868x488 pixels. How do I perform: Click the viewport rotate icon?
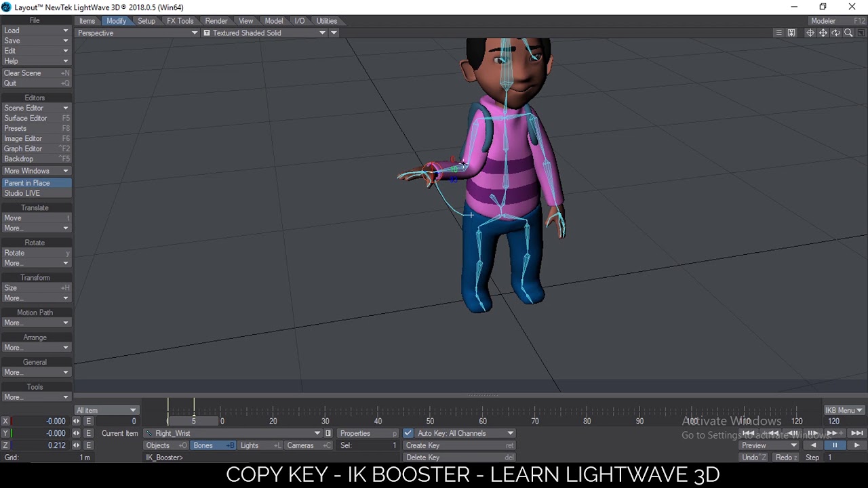click(836, 33)
